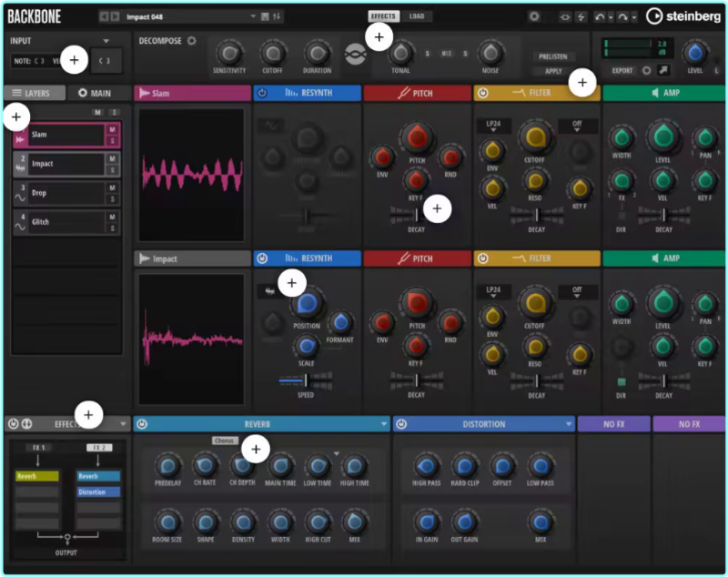
Task: Click the Slam PITCH section header icon
Action: [403, 93]
